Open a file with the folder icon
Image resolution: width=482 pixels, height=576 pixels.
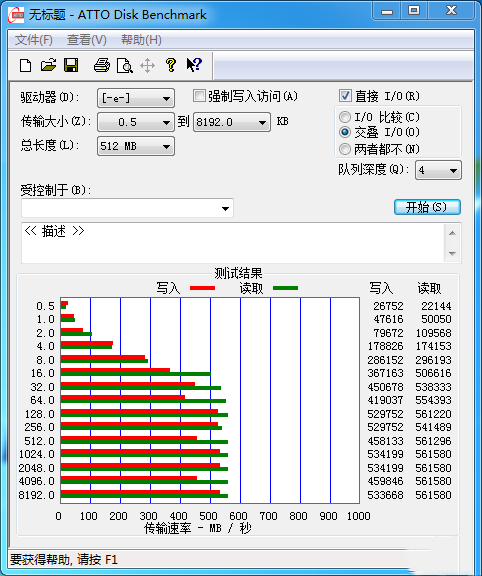coord(48,65)
